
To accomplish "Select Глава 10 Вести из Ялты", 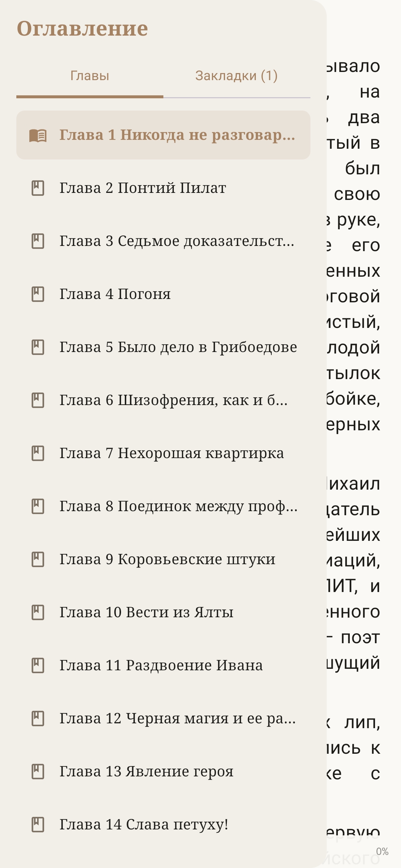I will (x=163, y=612).
